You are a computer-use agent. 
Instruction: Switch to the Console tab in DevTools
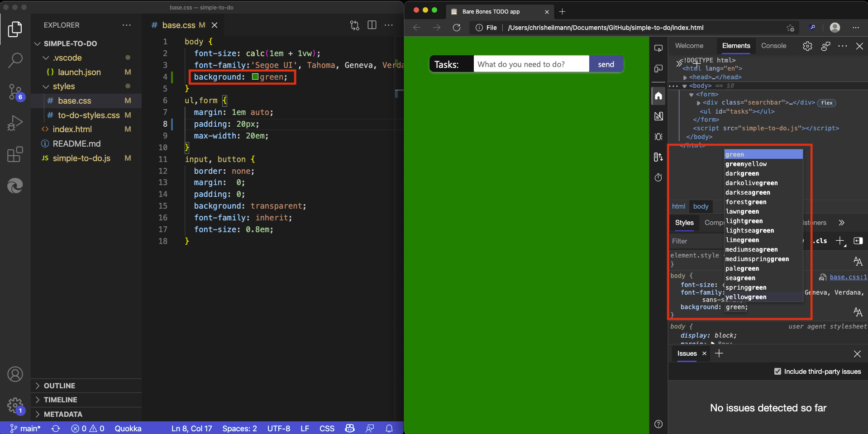pyautogui.click(x=773, y=46)
